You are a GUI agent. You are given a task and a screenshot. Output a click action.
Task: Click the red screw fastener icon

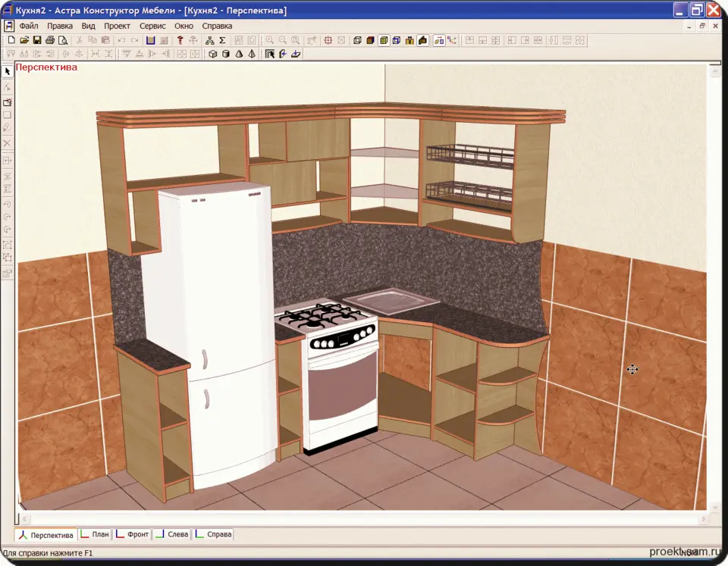click(x=180, y=40)
